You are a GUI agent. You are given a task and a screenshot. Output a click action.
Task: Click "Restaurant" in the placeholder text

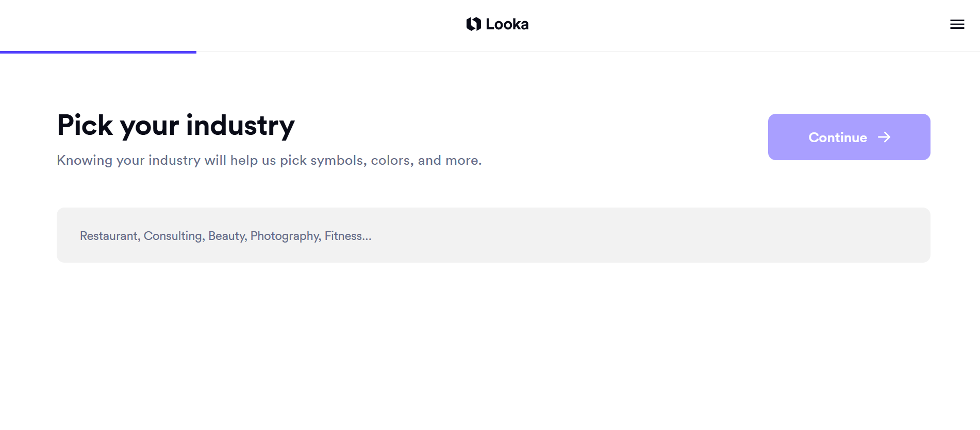point(109,236)
